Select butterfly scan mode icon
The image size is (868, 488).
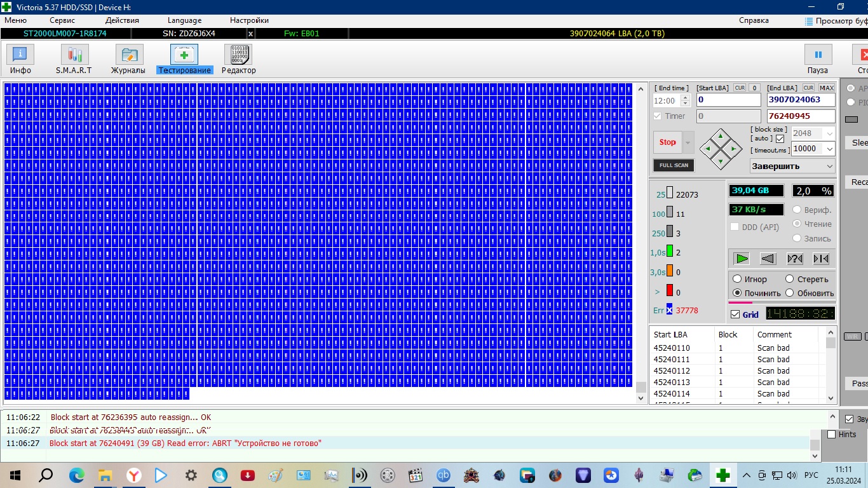point(821,259)
